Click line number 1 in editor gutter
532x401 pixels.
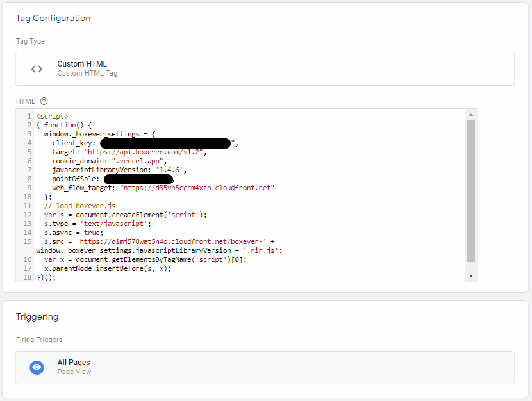(x=29, y=117)
